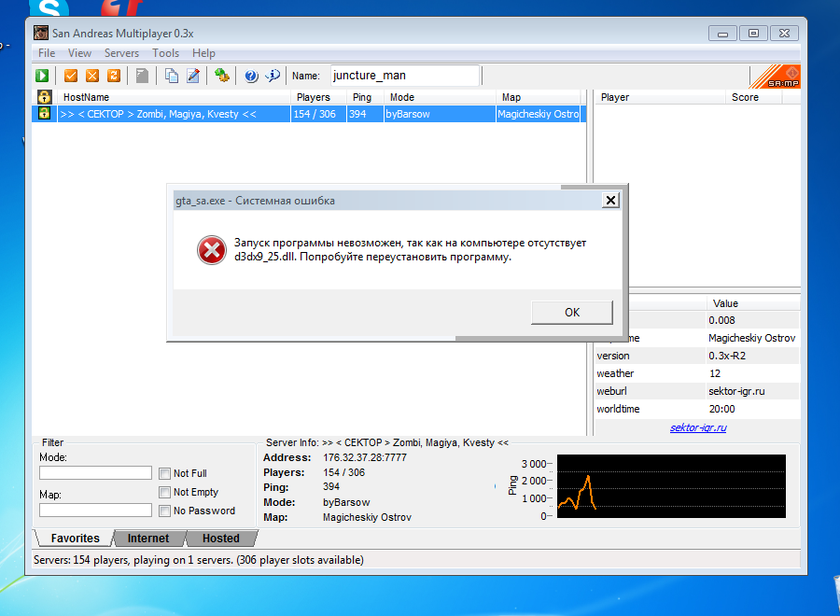Open the sektor-igr.ru link
The image size is (840, 616).
tap(698, 427)
